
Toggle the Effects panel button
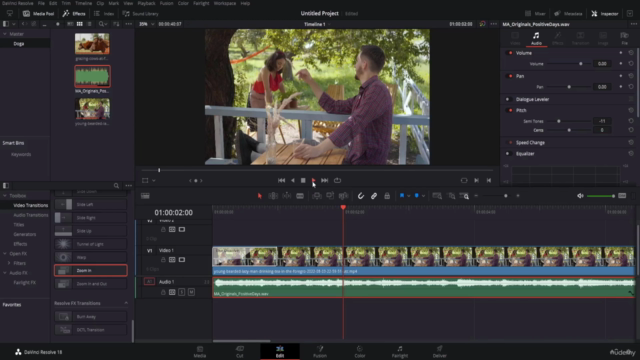[74, 13]
